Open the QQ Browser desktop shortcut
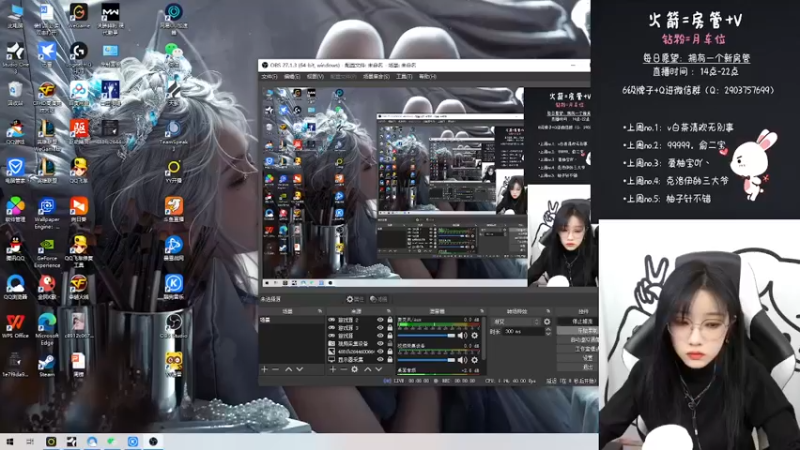This screenshot has height=450, width=800. [15, 287]
